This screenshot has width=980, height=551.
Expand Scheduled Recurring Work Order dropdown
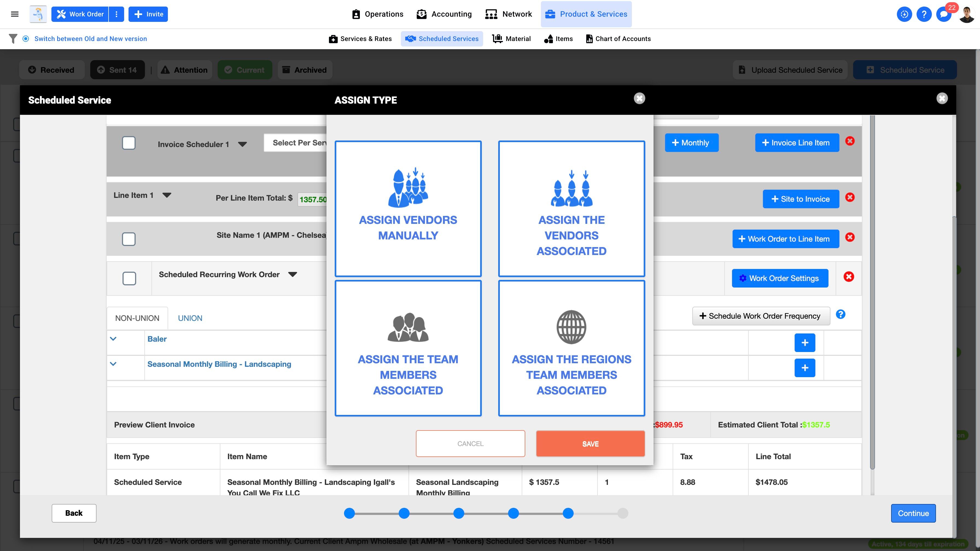coord(292,275)
